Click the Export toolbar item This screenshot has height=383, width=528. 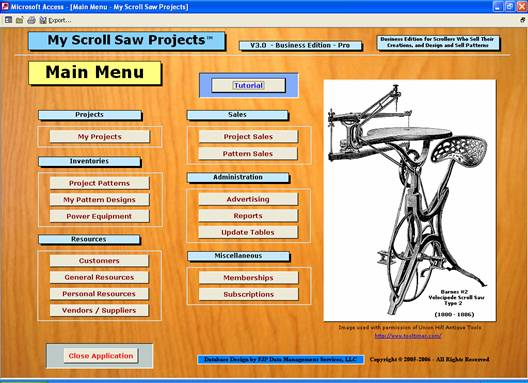tap(56, 20)
